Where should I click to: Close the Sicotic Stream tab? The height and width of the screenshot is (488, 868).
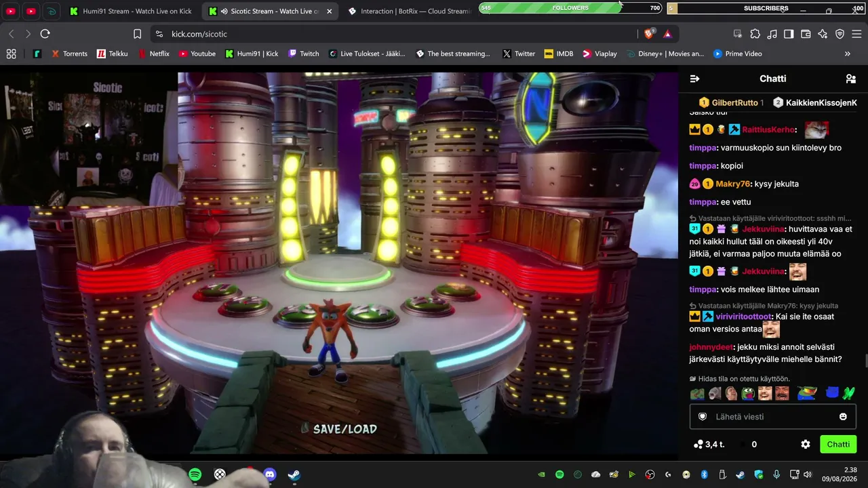[330, 12]
